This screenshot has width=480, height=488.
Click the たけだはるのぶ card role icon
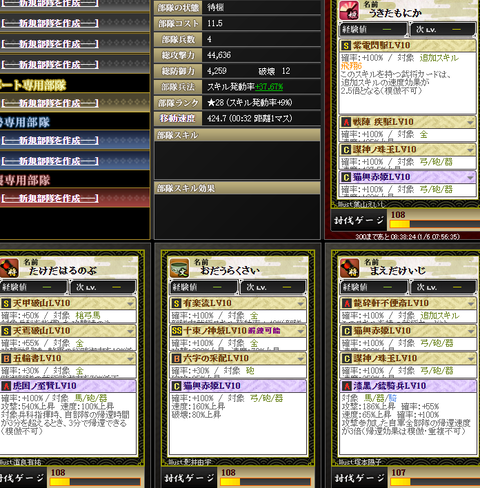(9, 268)
